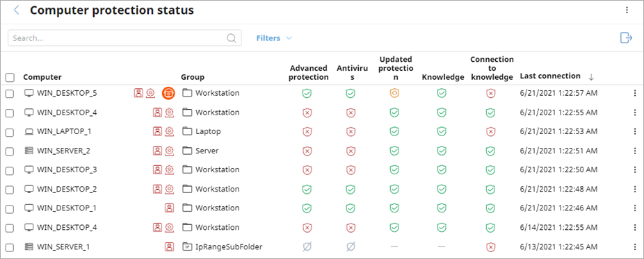This screenshot has width=644, height=259.
Task: Open the WIN_LAPTOP_1 computer link
Action: click(x=64, y=131)
